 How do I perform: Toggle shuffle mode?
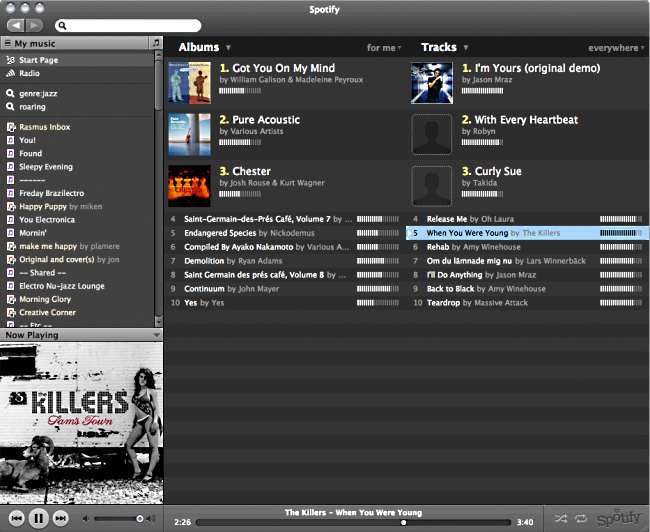click(560, 518)
